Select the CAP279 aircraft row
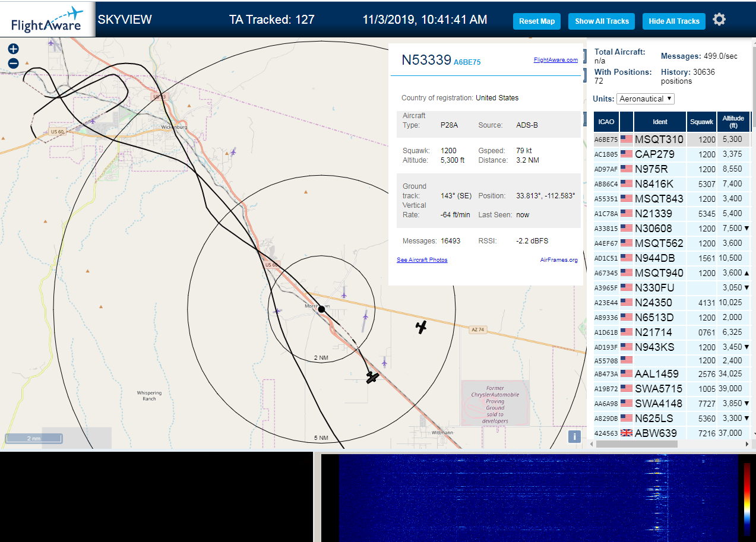 pos(672,154)
